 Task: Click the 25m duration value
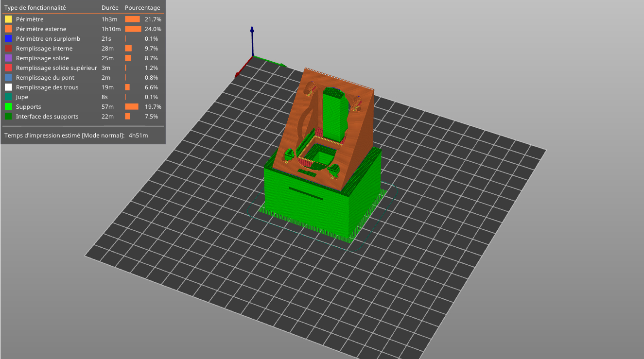[107, 58]
